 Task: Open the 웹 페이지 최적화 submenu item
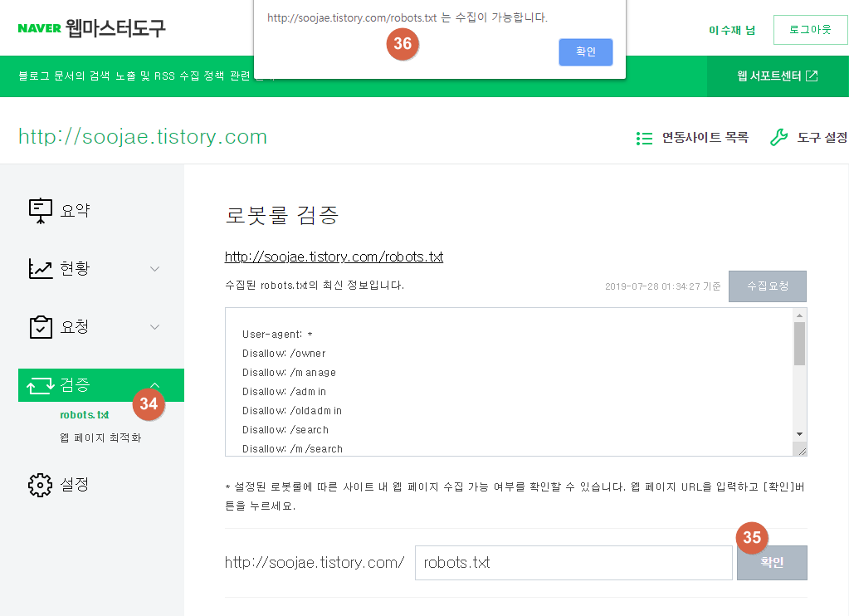(x=100, y=438)
